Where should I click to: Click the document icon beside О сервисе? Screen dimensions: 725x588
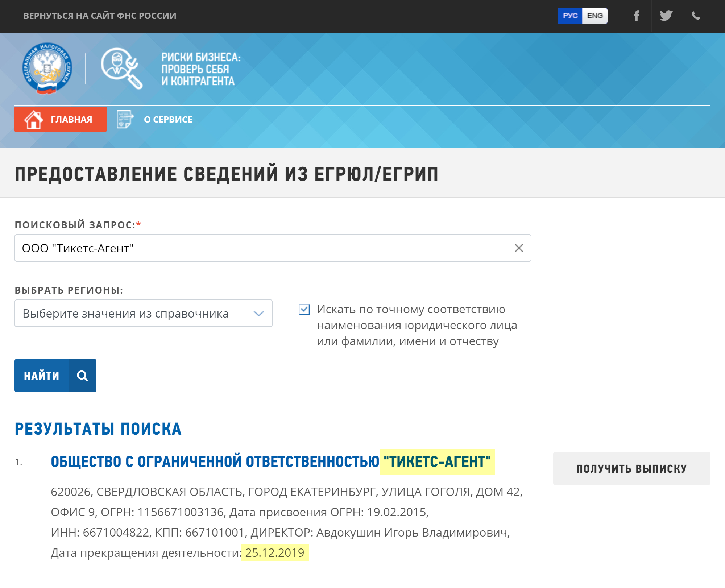[x=125, y=119]
